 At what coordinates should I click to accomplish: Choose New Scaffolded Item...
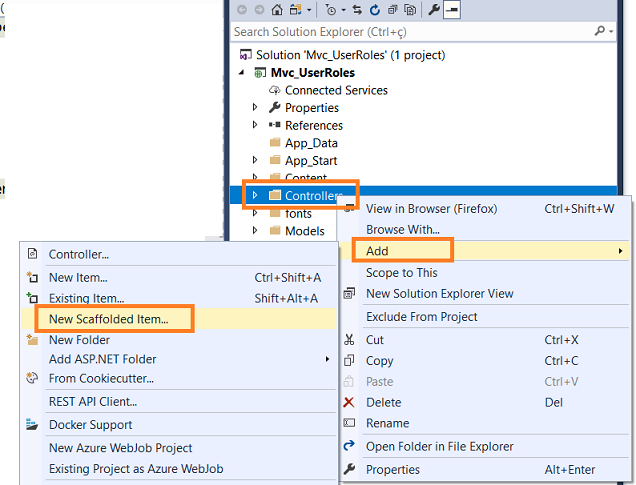tap(179, 319)
